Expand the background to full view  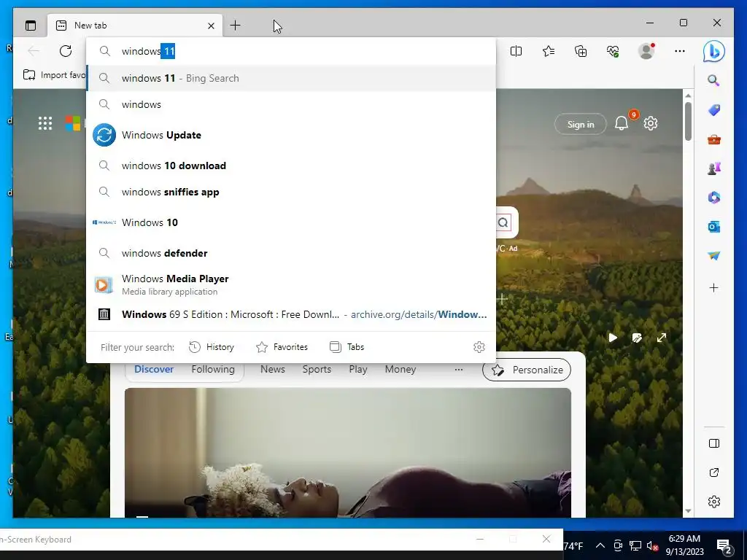point(662,338)
